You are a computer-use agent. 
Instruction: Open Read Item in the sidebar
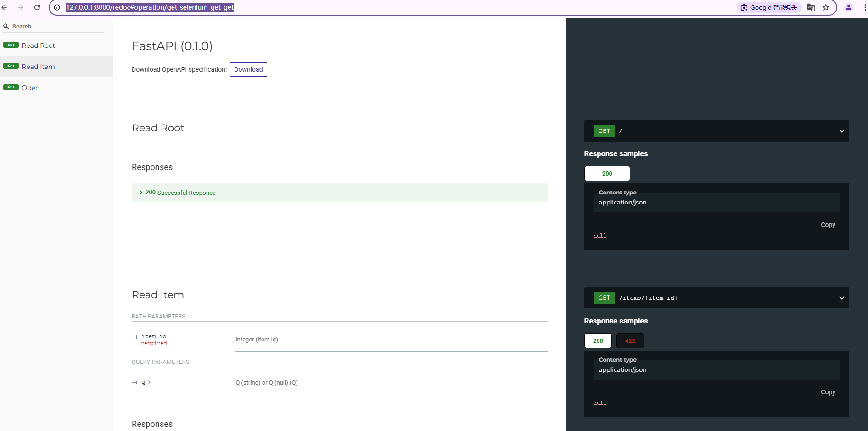point(56,67)
